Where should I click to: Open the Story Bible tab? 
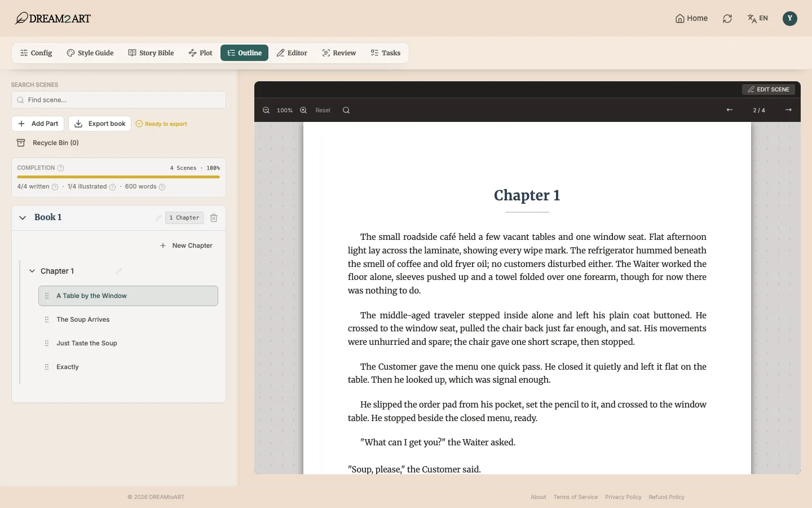pos(151,53)
